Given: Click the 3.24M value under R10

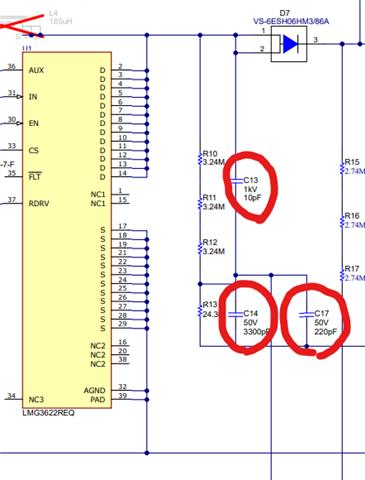Looking at the screenshot, I should pos(214,162).
